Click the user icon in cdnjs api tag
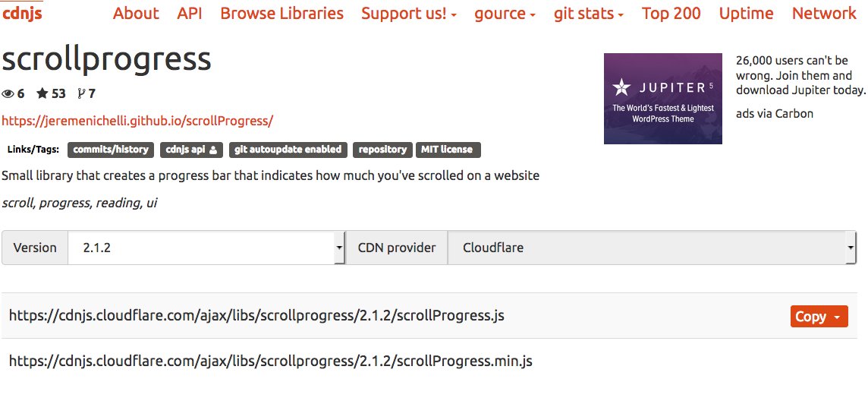Viewport: 868px width, 401px height. point(214,150)
